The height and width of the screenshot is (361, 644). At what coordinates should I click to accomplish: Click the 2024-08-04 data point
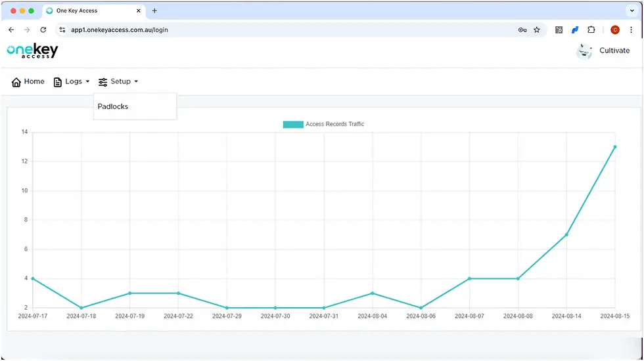click(x=373, y=293)
